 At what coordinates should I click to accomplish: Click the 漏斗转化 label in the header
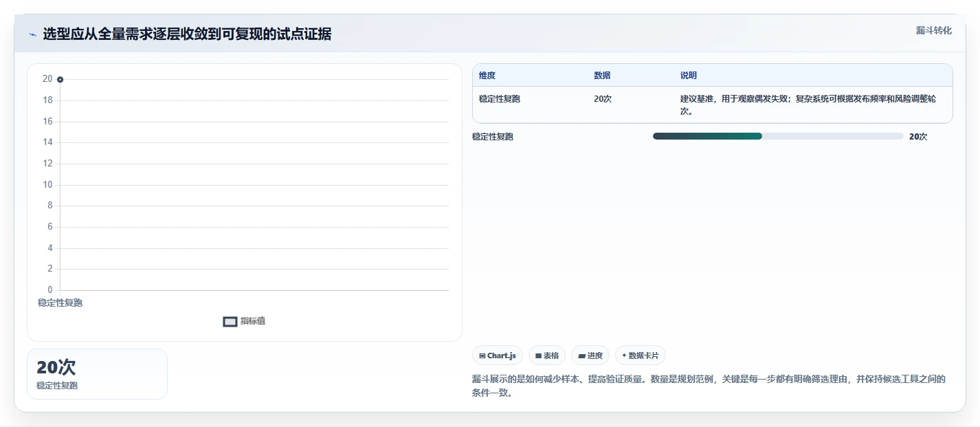[934, 30]
